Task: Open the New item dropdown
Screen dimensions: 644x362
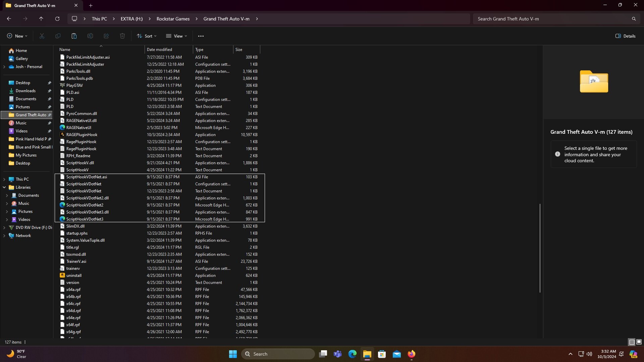Action: tap(17, 36)
